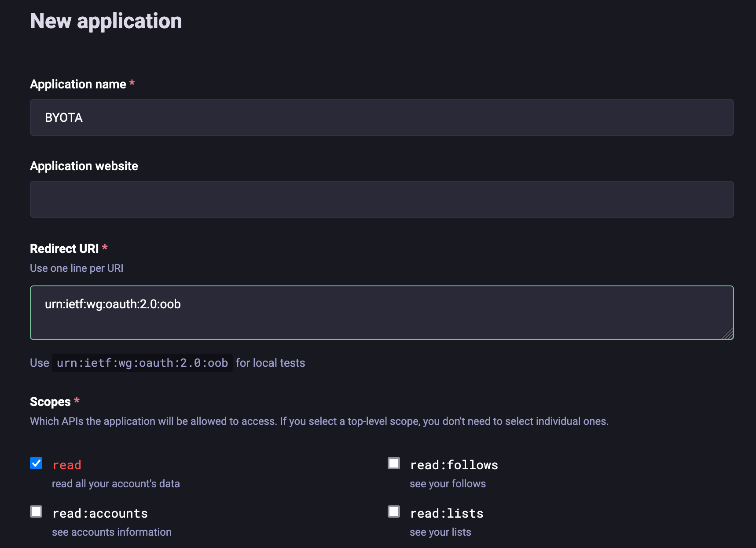Viewport: 756px width, 548px height.
Task: Click the urn:ietf:wg:oauth:2.0:oob code snippet
Action: (x=142, y=363)
